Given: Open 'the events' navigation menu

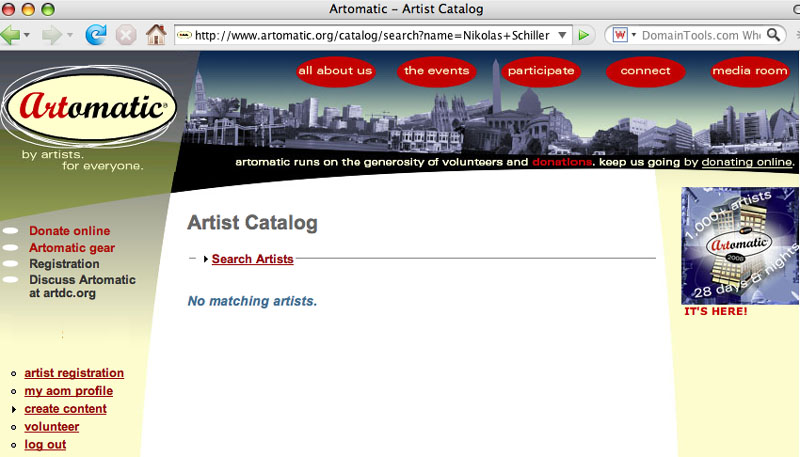Looking at the screenshot, I should tap(436, 71).
